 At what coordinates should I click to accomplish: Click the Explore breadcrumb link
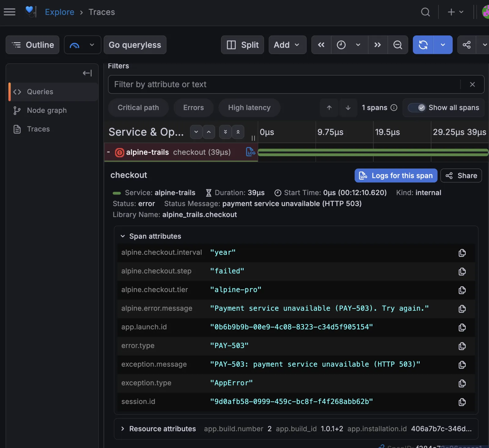tap(60, 12)
